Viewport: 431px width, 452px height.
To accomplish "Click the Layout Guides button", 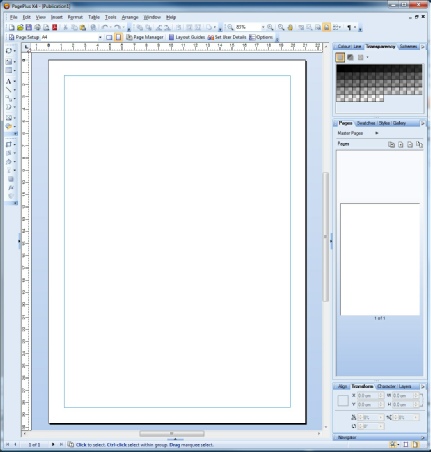I will (187, 37).
